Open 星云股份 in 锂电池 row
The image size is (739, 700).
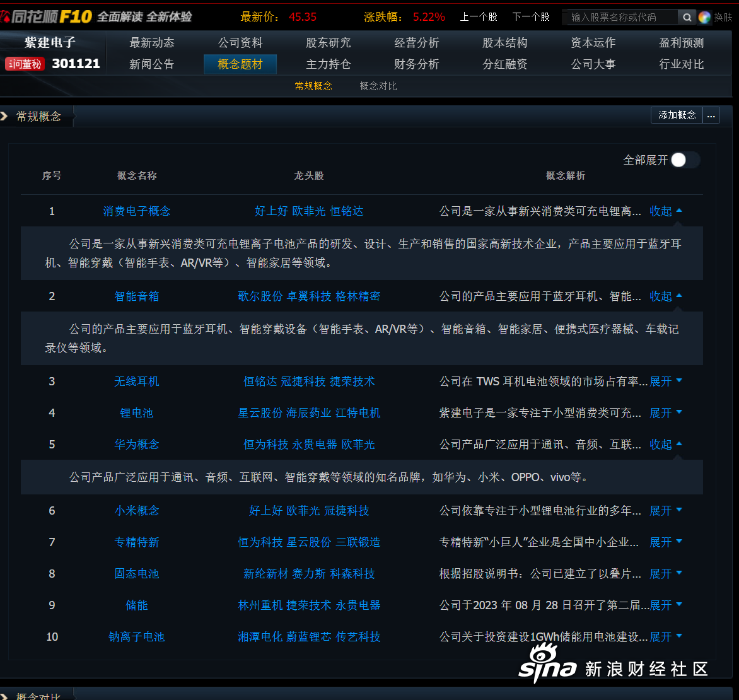coord(260,412)
